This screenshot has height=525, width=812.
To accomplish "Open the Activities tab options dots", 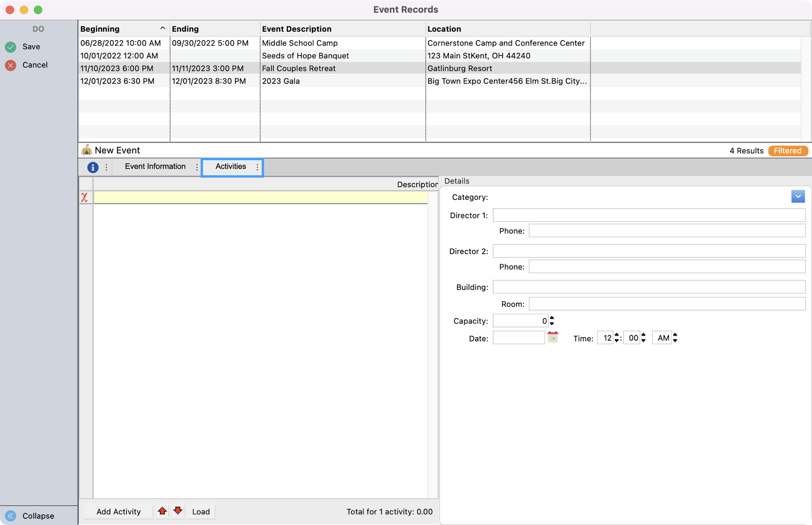I will tap(257, 167).
